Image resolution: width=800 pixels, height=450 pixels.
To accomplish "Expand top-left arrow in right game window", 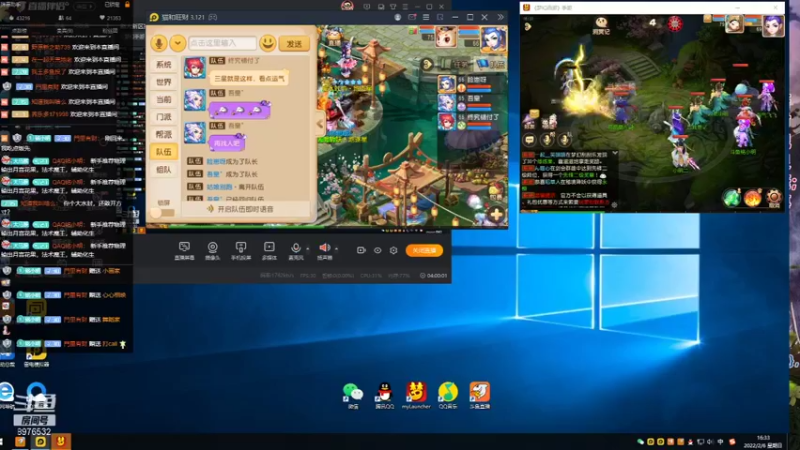I will [528, 27].
